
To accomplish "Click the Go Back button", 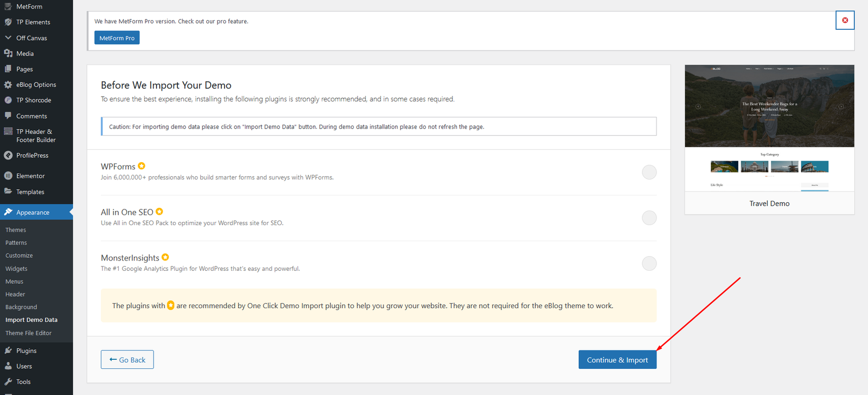I will point(127,360).
